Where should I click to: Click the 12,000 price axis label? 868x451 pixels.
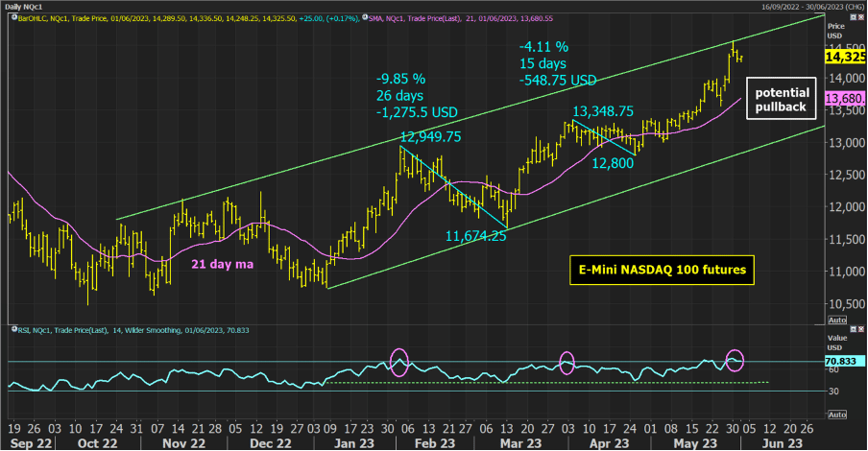[x=846, y=207]
